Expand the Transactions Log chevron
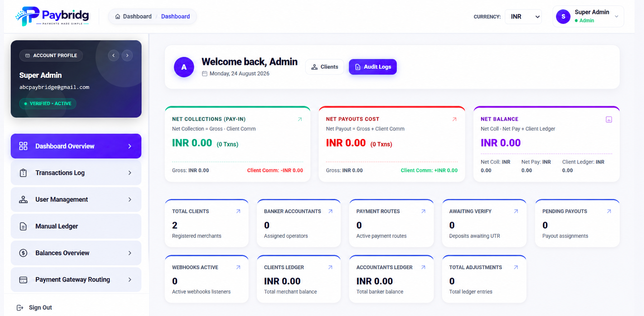 [130, 173]
